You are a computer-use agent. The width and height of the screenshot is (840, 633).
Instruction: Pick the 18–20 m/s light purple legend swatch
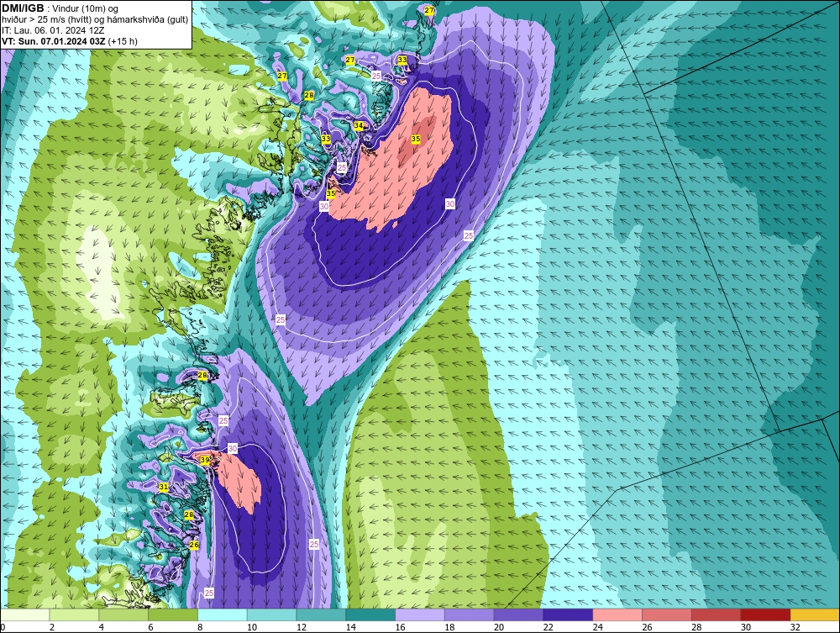(470, 615)
